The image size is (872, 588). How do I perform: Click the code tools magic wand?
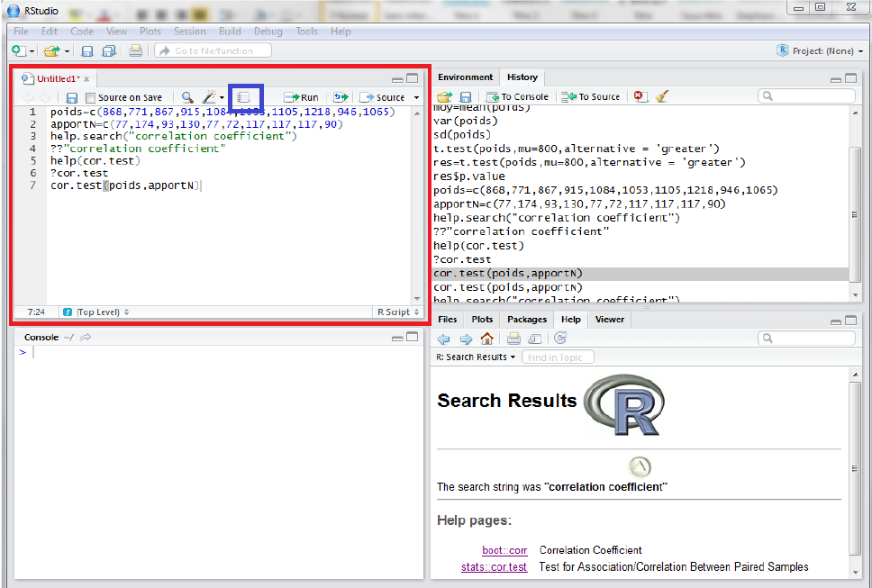(209, 97)
